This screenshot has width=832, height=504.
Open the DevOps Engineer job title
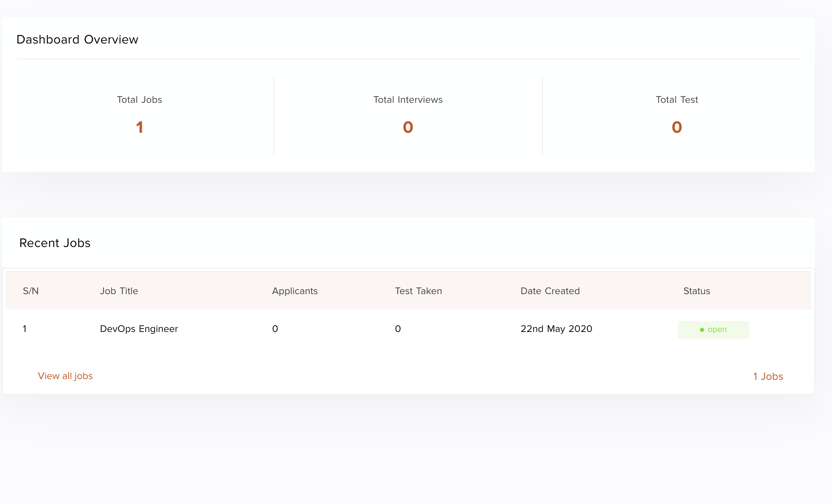(139, 329)
